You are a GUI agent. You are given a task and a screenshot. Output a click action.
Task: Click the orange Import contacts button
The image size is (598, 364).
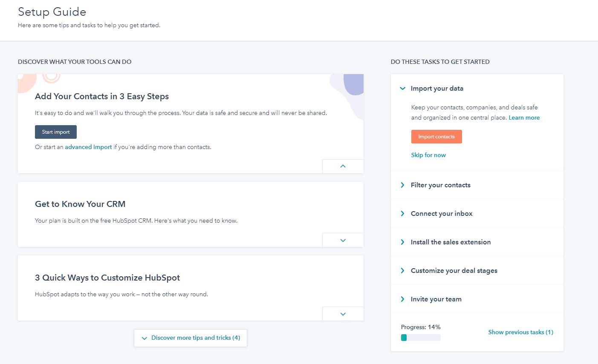pos(436,137)
